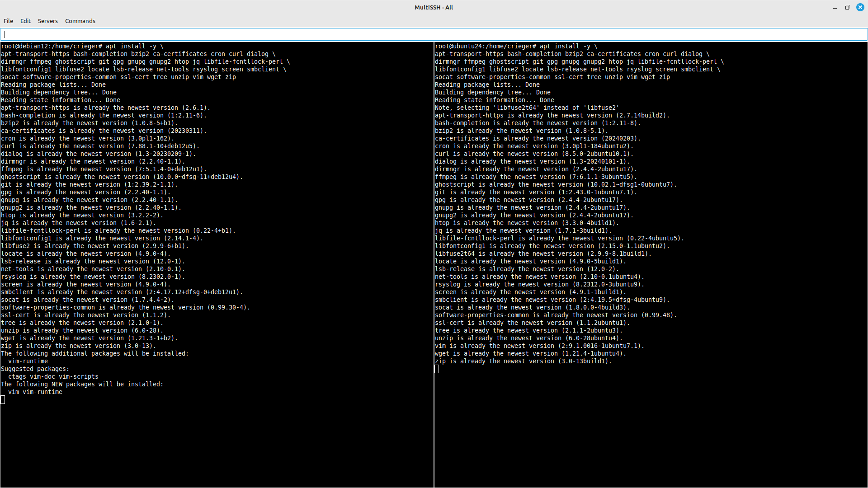Click rsyslog 8.2312.0-3ubuntu9 line in ubuntu24
The width and height of the screenshot is (868, 488).
(x=540, y=284)
